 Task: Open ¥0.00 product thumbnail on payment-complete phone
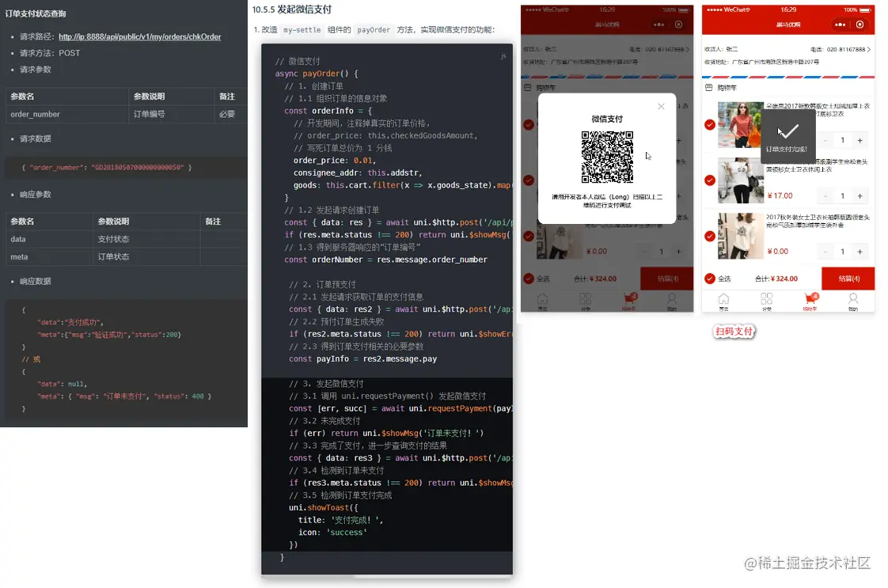tap(740, 236)
